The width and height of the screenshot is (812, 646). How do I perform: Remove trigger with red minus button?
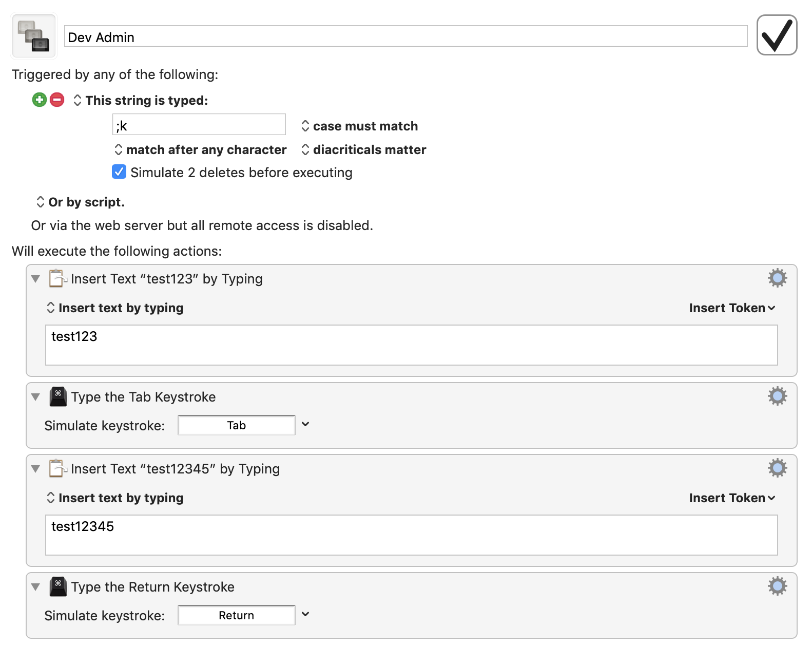tap(57, 100)
